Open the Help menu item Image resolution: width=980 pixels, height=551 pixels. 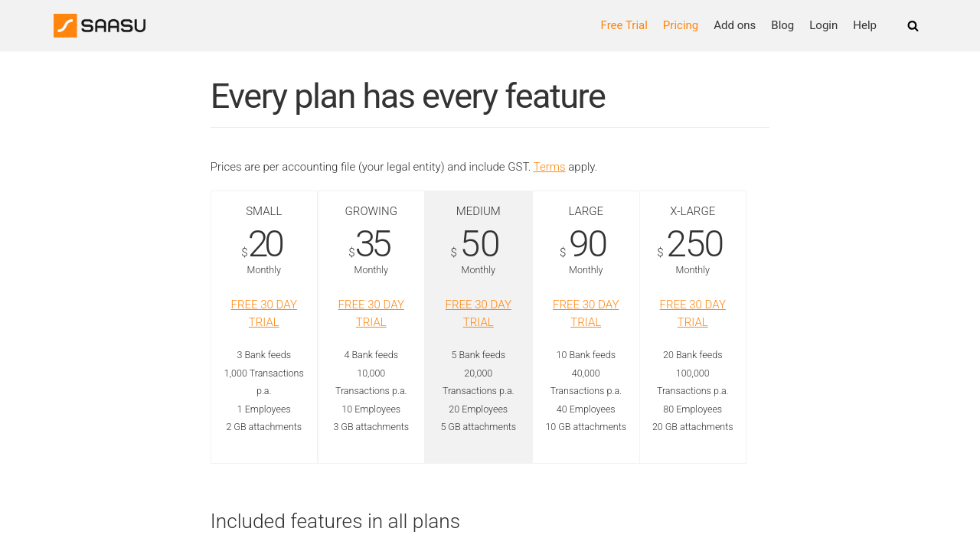[x=864, y=25]
